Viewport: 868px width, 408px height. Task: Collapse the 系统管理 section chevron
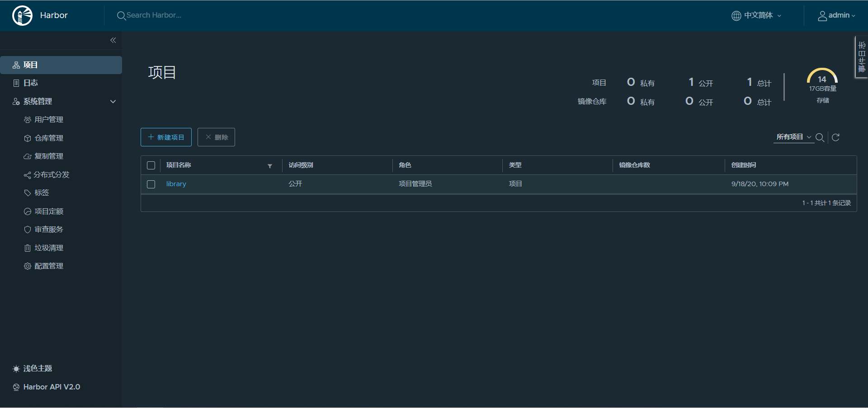coord(113,102)
